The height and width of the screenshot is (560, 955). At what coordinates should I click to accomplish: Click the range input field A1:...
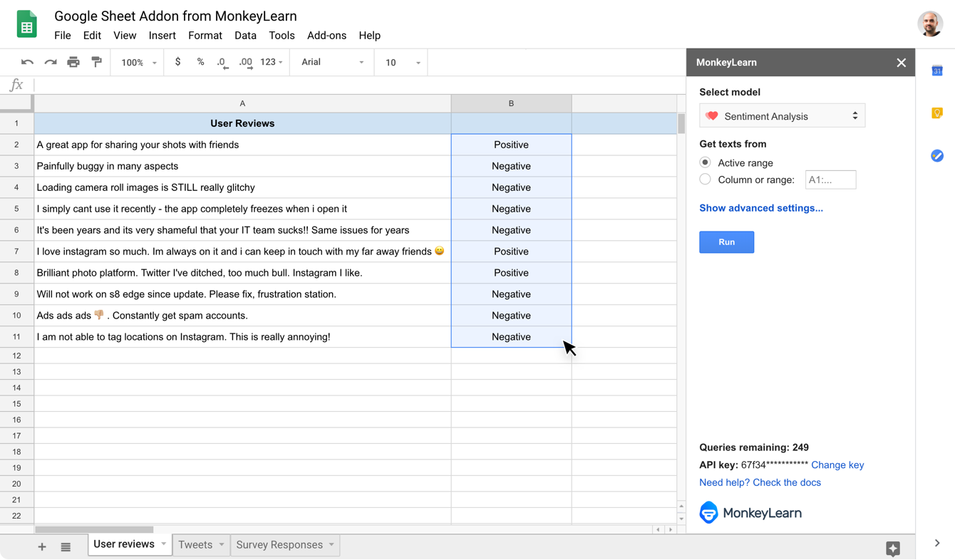point(830,180)
